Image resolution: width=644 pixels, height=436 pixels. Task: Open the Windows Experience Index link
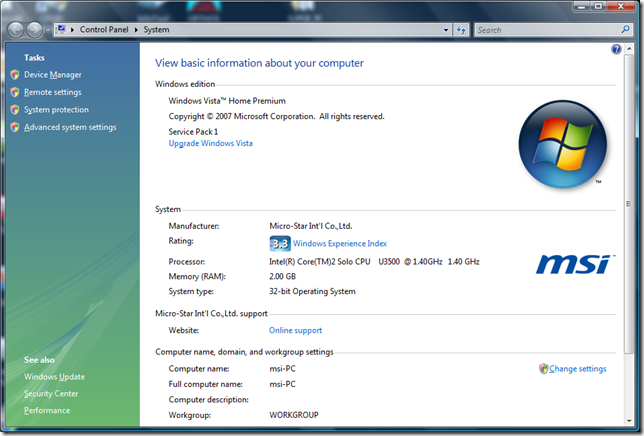click(x=339, y=243)
